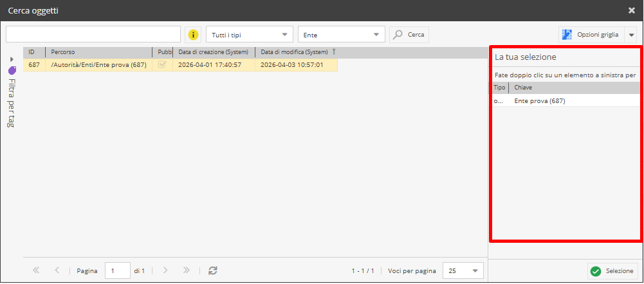Expand the arrow next to Opzioni griglia
644x284 pixels.
630,35
